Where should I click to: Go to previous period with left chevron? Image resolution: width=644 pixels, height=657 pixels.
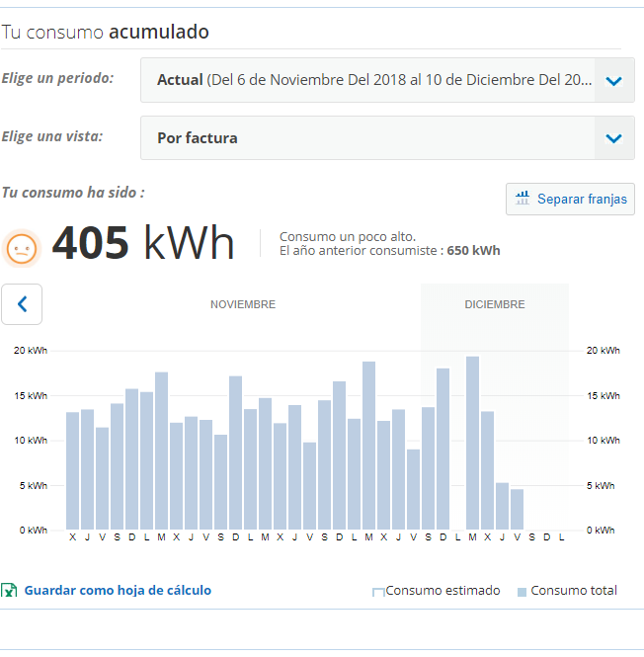(x=22, y=304)
